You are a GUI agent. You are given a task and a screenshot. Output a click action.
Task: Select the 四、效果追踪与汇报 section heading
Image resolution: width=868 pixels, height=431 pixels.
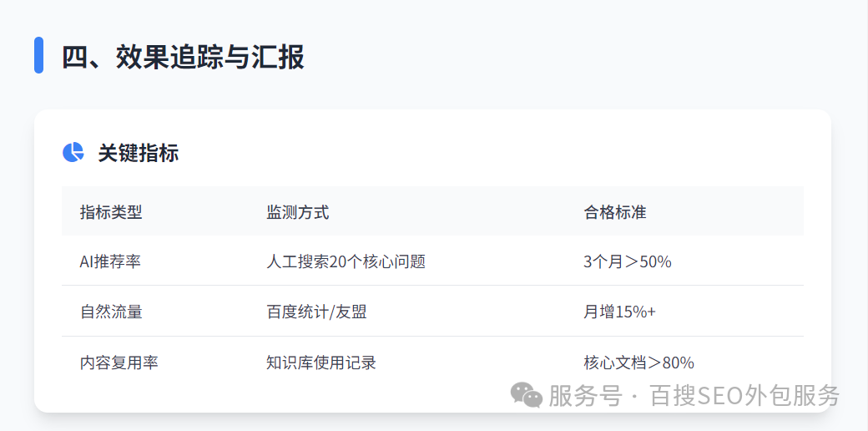point(183,57)
